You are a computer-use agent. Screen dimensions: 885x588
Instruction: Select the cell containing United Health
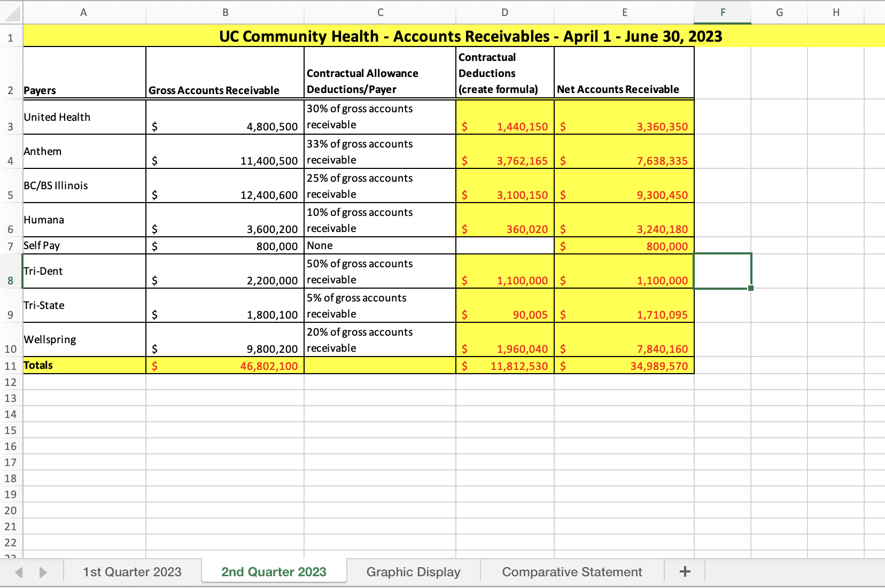(83, 117)
